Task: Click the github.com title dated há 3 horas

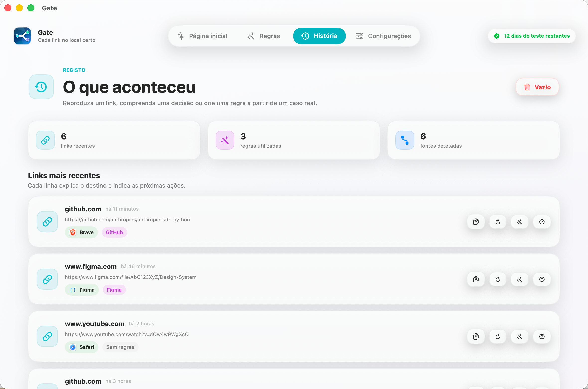Action: point(83,381)
